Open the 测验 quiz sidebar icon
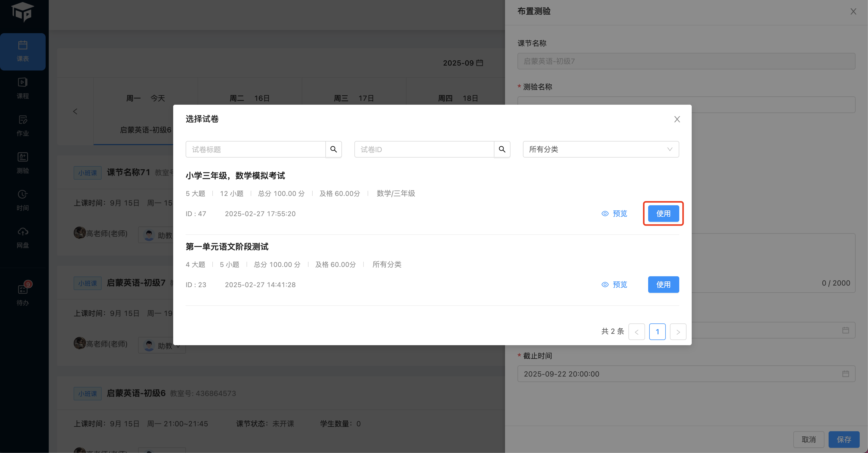This screenshot has height=453, width=868. (x=23, y=163)
